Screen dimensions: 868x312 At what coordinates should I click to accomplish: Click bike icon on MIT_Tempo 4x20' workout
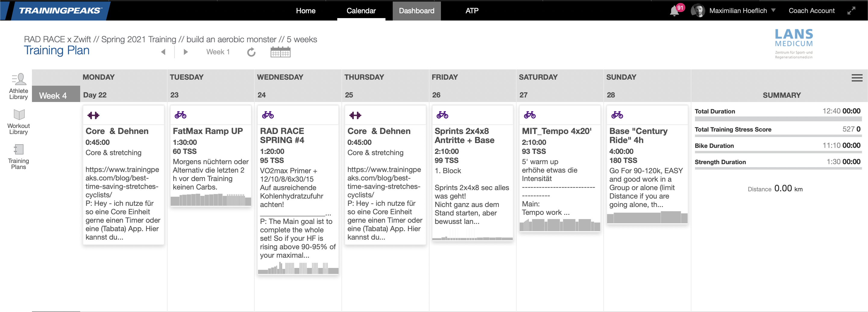(x=530, y=115)
